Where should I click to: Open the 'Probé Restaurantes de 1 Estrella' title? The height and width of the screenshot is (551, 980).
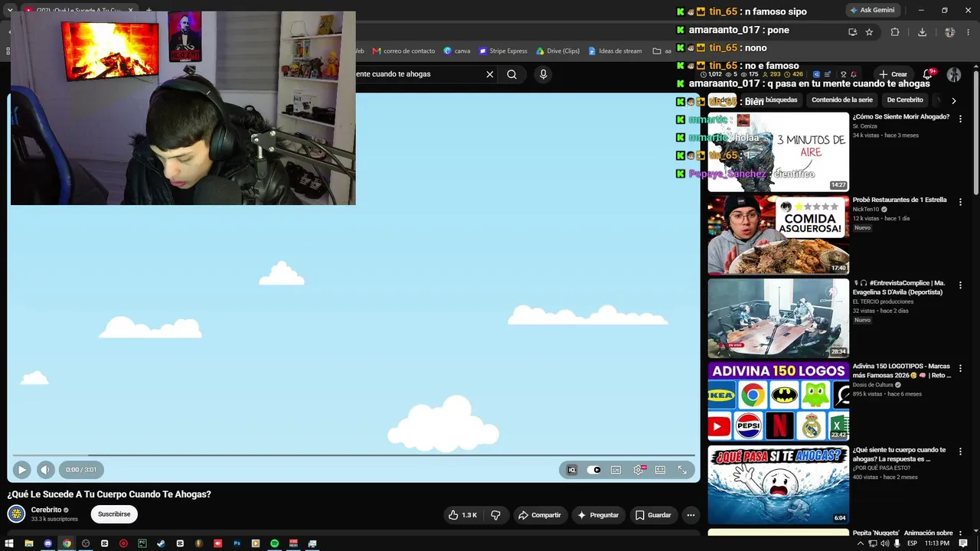(x=900, y=200)
